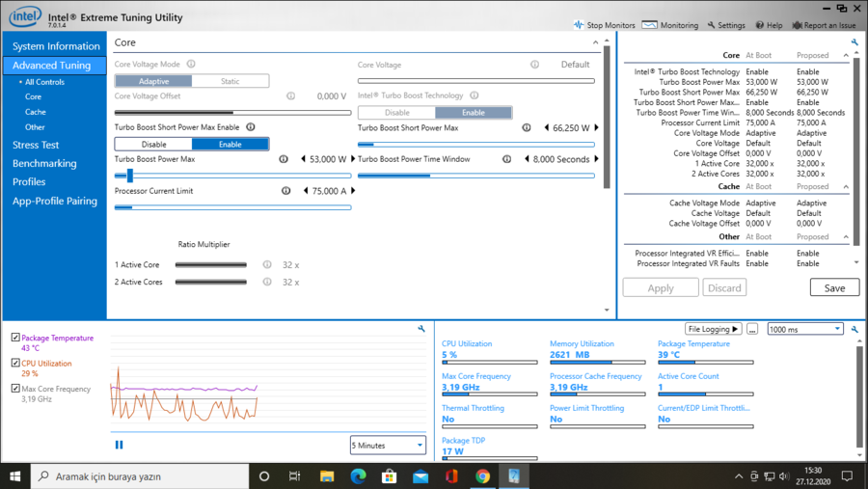This screenshot has height=489, width=868.
Task: Open Google Chrome from taskbar
Action: 483,476
